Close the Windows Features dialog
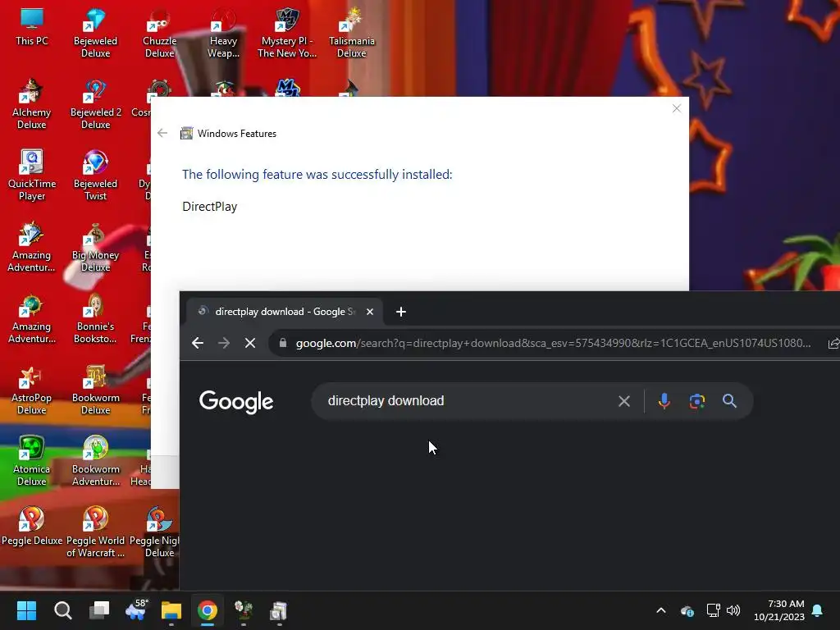 pos(677,109)
